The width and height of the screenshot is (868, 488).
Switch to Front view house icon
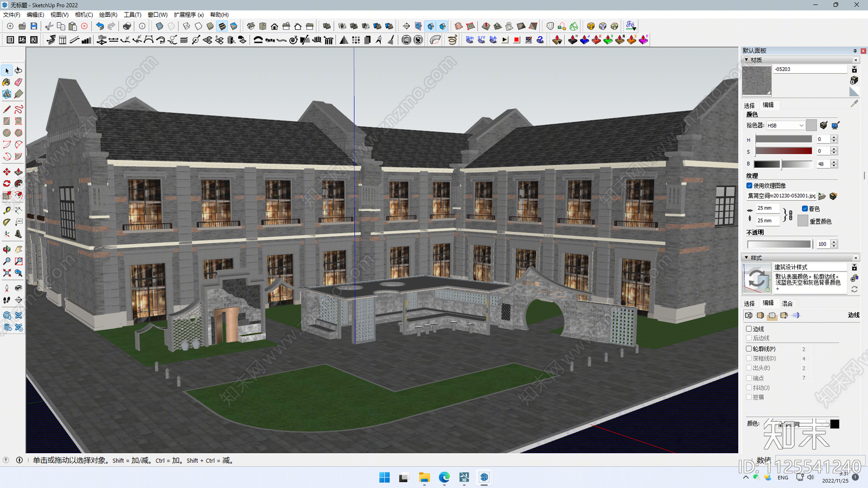[x=275, y=26]
